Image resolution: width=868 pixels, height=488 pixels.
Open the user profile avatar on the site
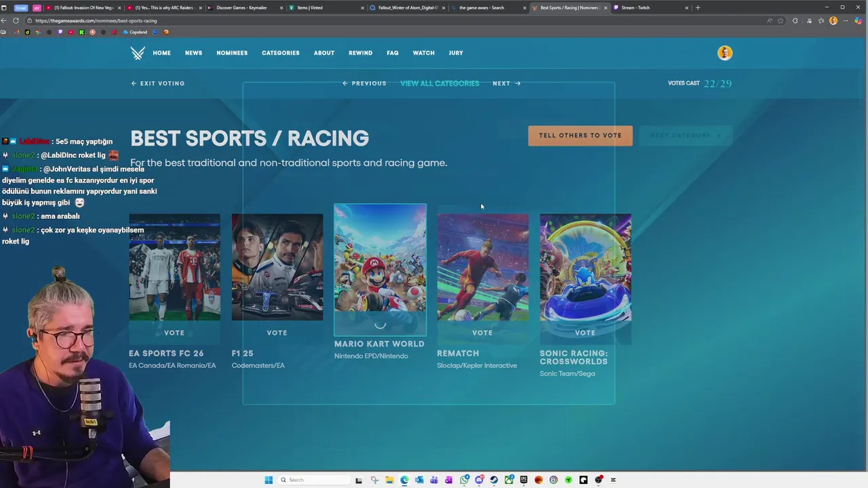pos(725,53)
